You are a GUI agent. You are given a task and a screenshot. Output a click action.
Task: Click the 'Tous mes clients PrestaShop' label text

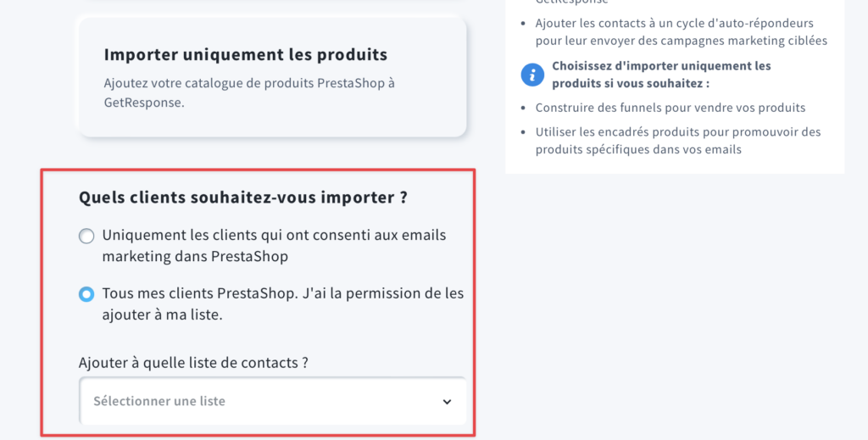click(283, 304)
